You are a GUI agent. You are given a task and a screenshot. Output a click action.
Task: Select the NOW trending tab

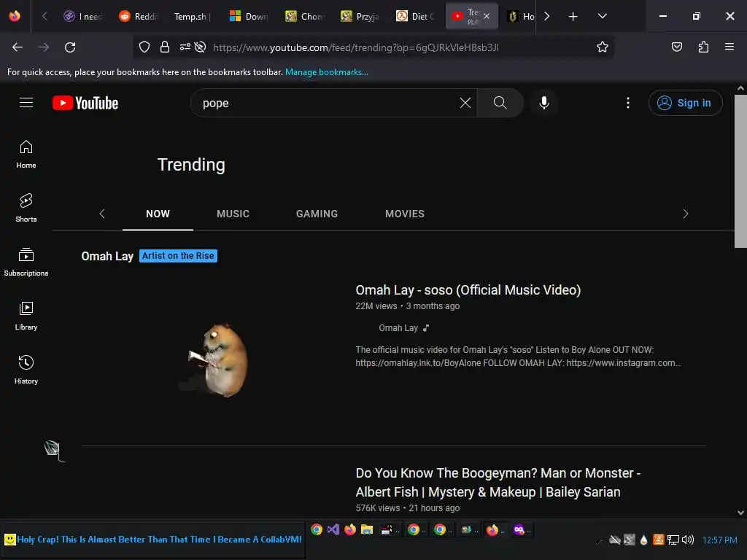pyautogui.click(x=158, y=214)
